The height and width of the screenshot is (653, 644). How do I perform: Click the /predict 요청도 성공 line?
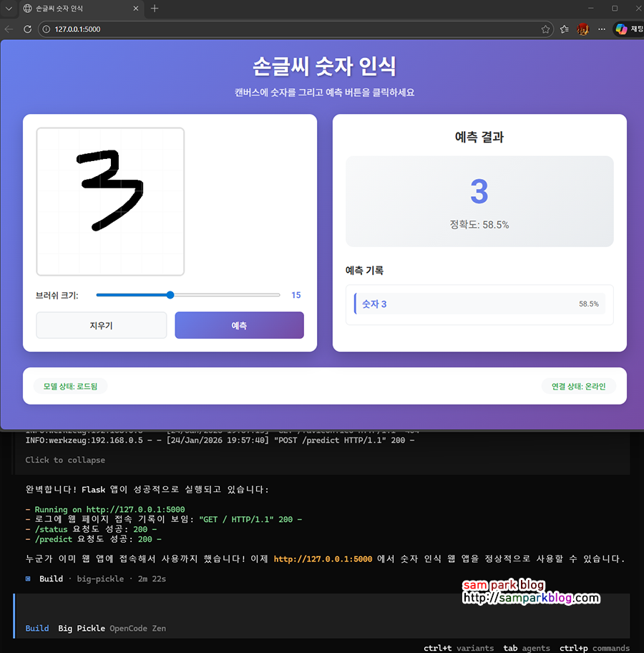pyautogui.click(x=93, y=539)
